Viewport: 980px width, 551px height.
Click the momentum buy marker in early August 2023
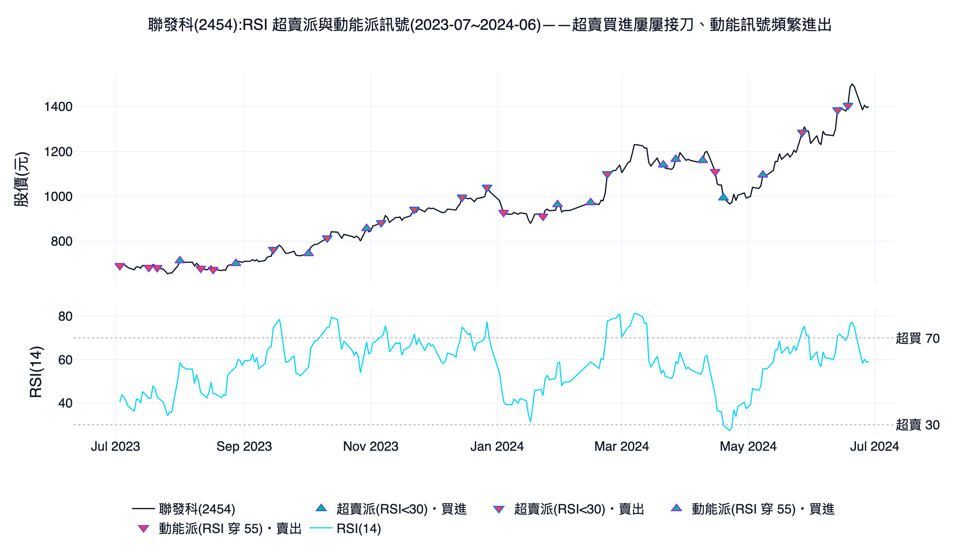tap(180, 260)
